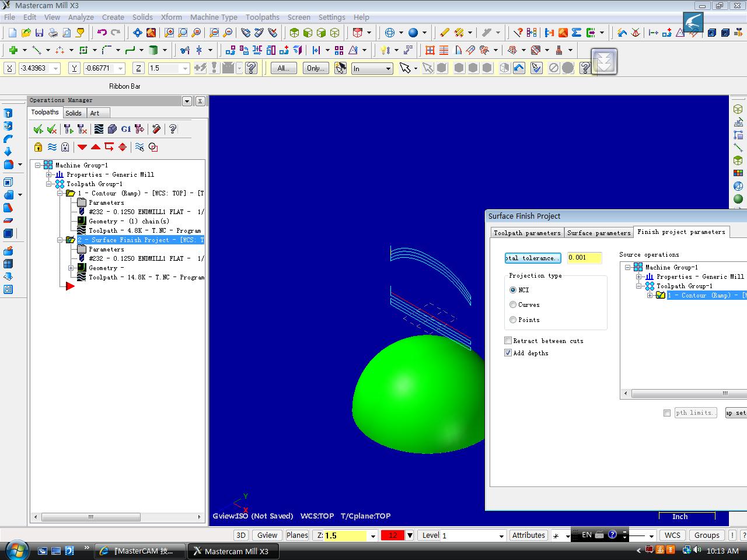
Task: Collapse the Machine Group-1 tree node
Action: (x=38, y=165)
